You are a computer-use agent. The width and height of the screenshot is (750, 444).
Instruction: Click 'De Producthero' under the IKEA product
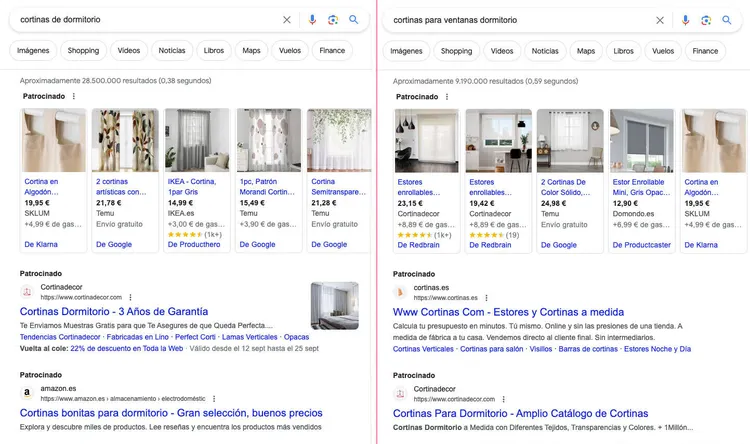194,244
